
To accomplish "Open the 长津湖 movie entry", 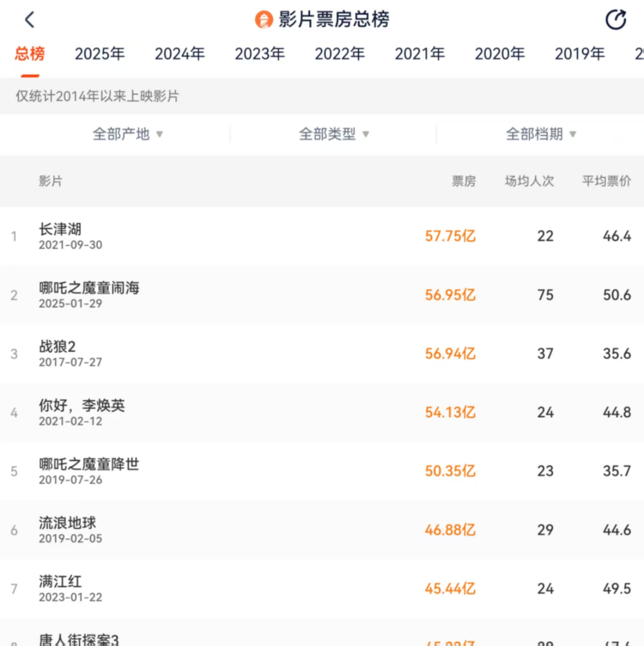I will (60, 235).
